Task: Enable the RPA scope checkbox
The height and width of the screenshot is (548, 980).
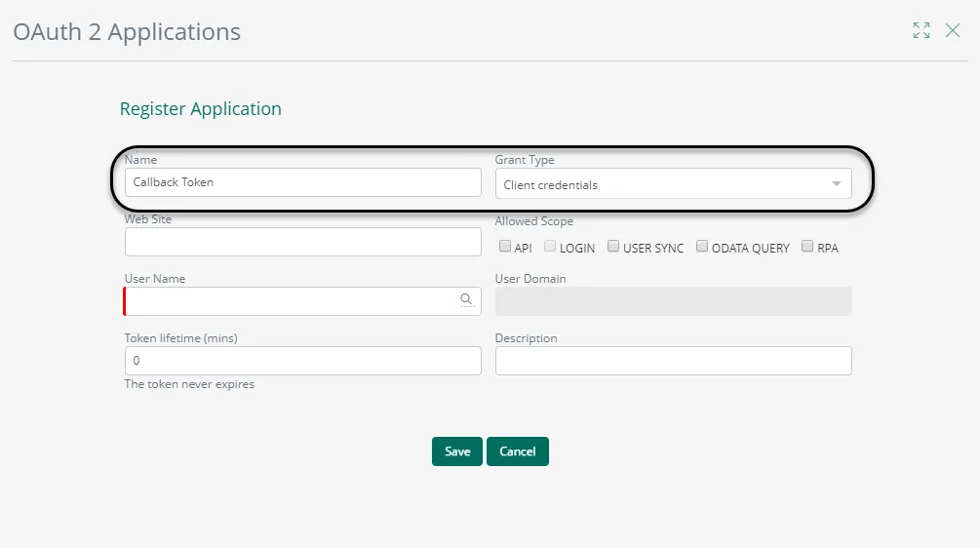Action: [x=807, y=246]
